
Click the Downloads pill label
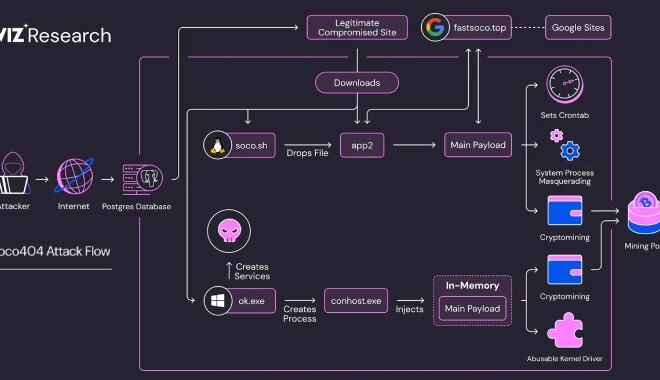pyautogui.click(x=357, y=82)
